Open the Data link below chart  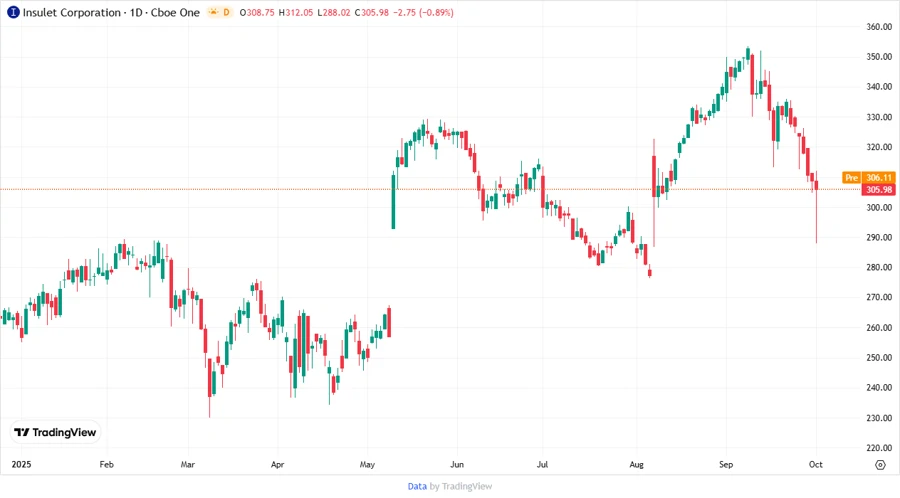coord(417,486)
